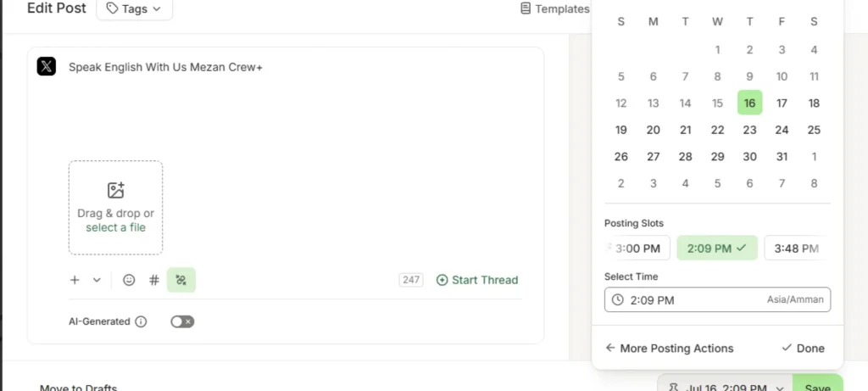868x391 pixels.
Task: Open the Tags dropdown
Action: [134, 8]
